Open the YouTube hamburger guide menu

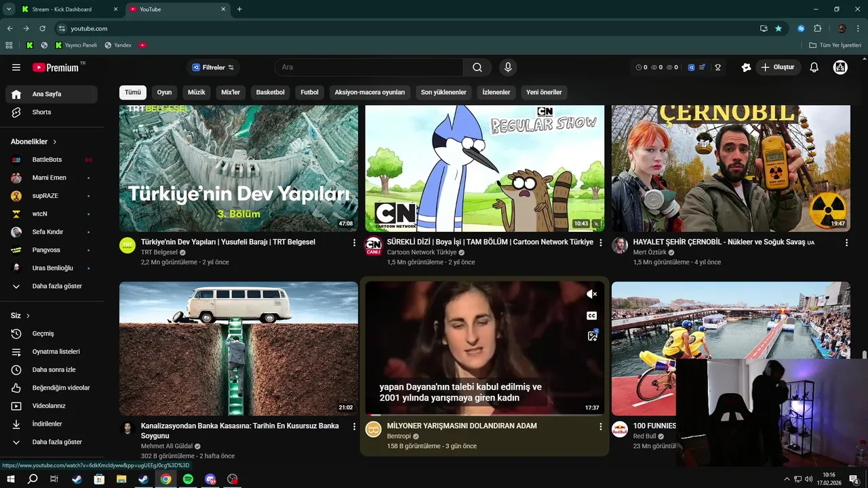[x=16, y=67]
